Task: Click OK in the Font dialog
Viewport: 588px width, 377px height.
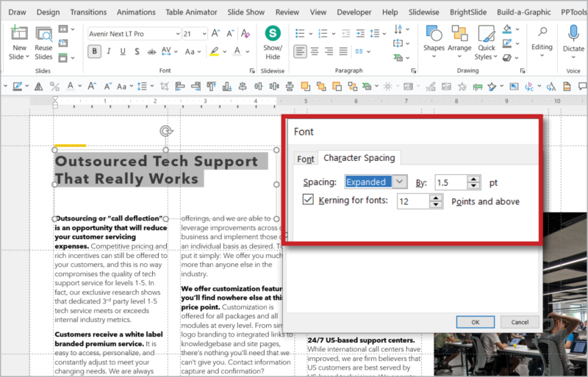Action: (475, 322)
